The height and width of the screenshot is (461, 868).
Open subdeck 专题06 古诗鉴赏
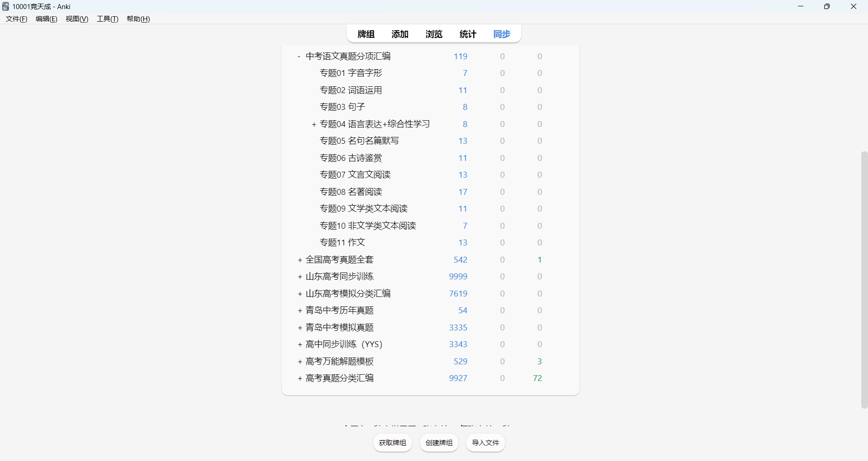pos(351,158)
